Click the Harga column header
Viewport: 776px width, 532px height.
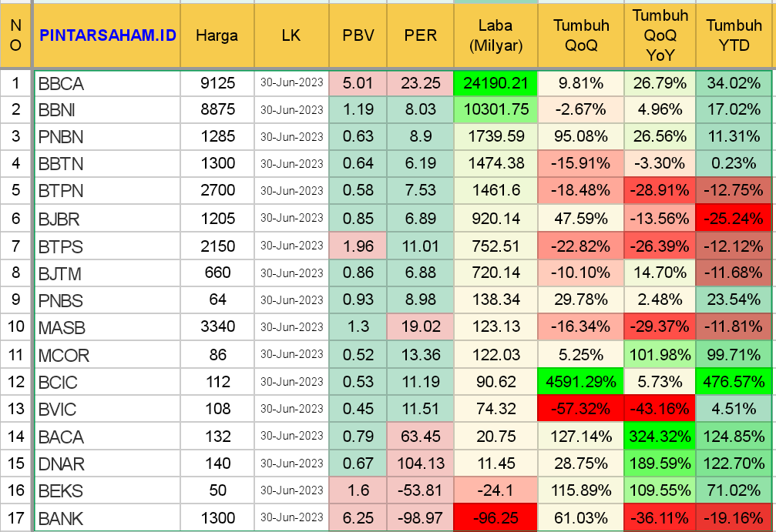point(217,35)
